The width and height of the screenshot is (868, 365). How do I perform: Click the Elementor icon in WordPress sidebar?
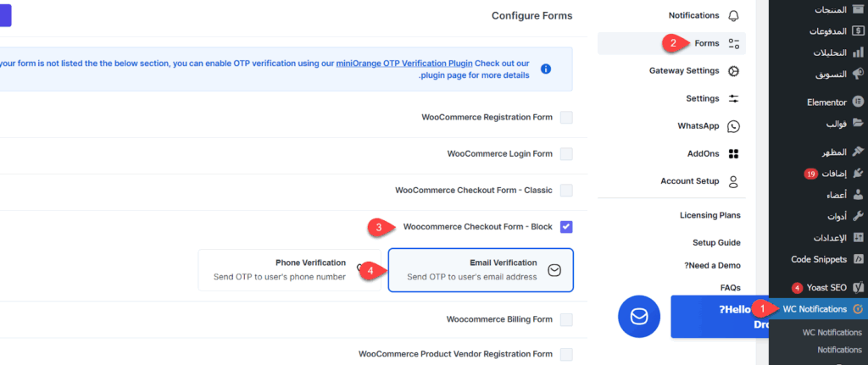pos(858,102)
